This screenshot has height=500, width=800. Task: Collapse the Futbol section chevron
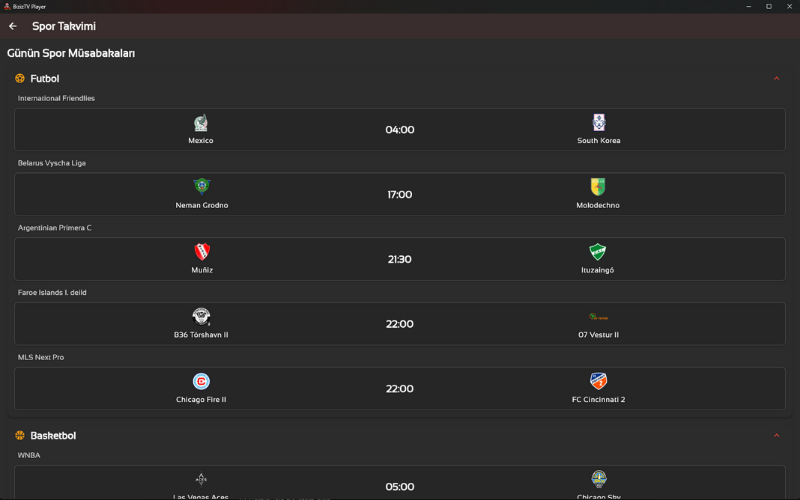[x=777, y=78]
